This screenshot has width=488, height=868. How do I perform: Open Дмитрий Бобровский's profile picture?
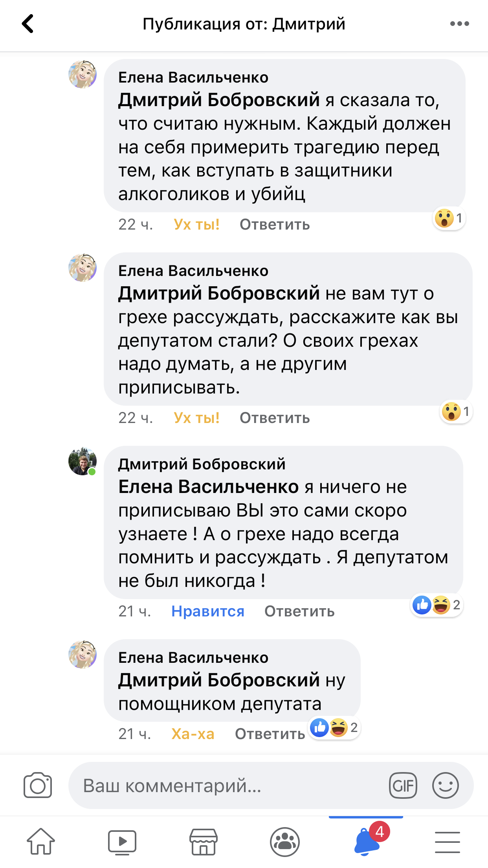click(83, 461)
